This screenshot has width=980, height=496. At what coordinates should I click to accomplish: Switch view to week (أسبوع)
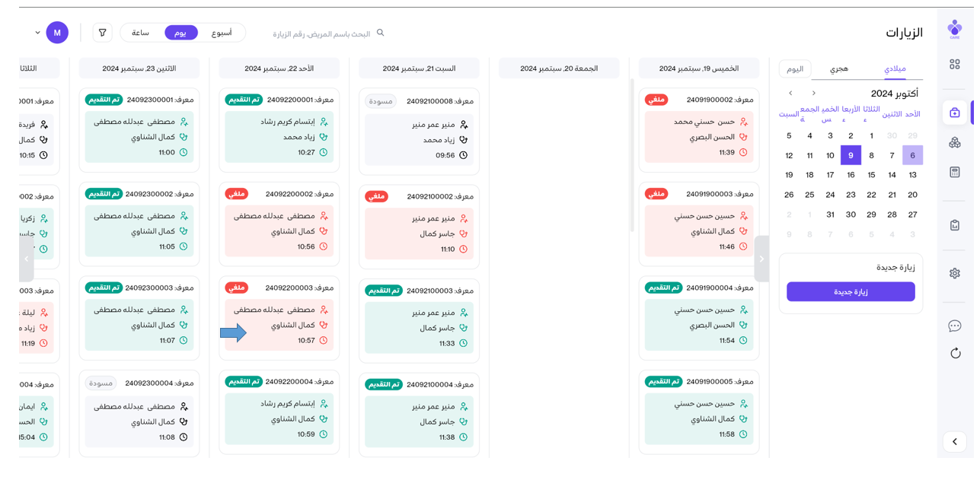(222, 33)
